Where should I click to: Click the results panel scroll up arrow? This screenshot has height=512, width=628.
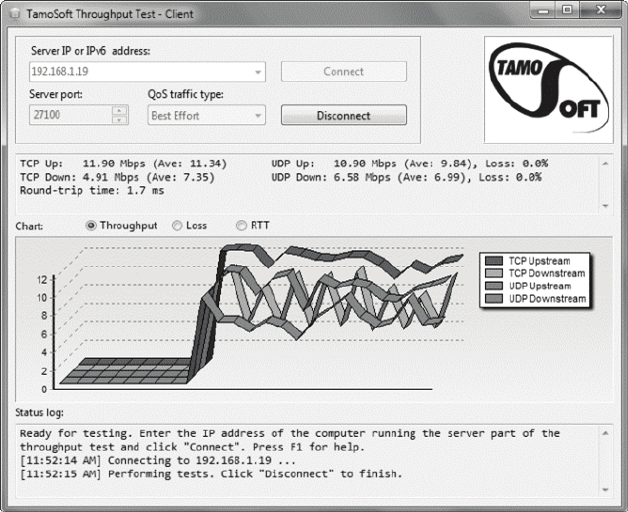pyautogui.click(x=606, y=163)
